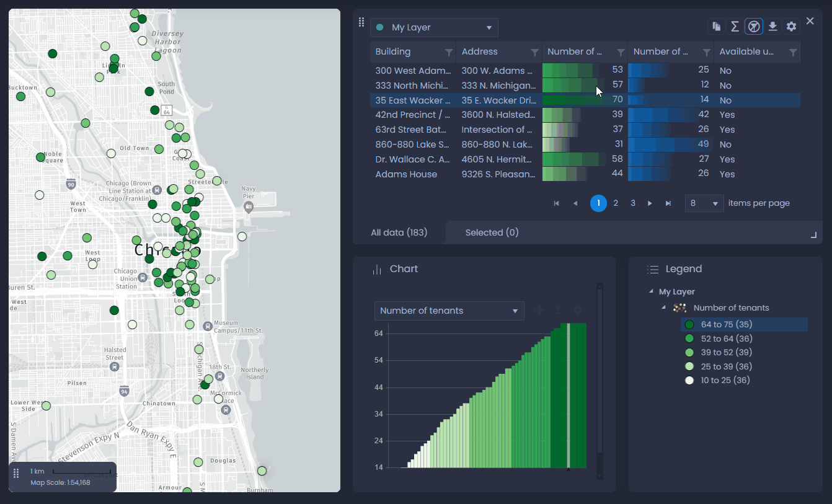This screenshot has width=832, height=504.
Task: Click the Chart panel bar icon
Action: tap(376, 270)
